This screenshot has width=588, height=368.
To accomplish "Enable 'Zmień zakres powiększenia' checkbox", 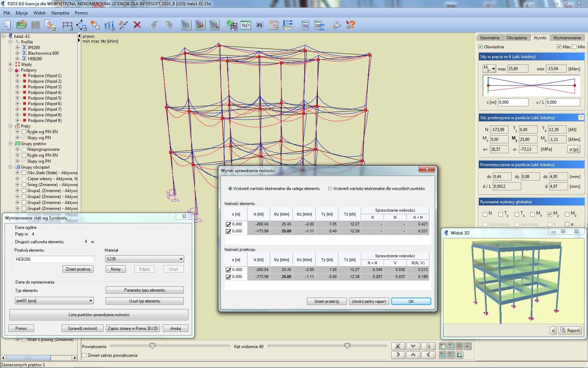I will [x=84, y=355].
